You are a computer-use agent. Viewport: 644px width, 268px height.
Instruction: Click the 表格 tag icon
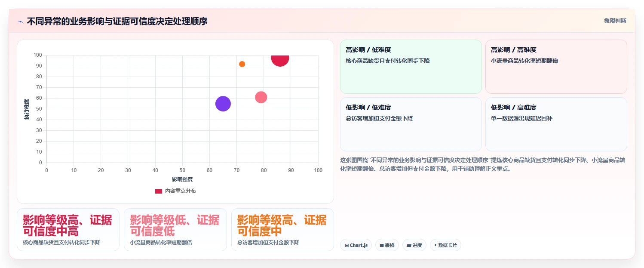point(382,246)
